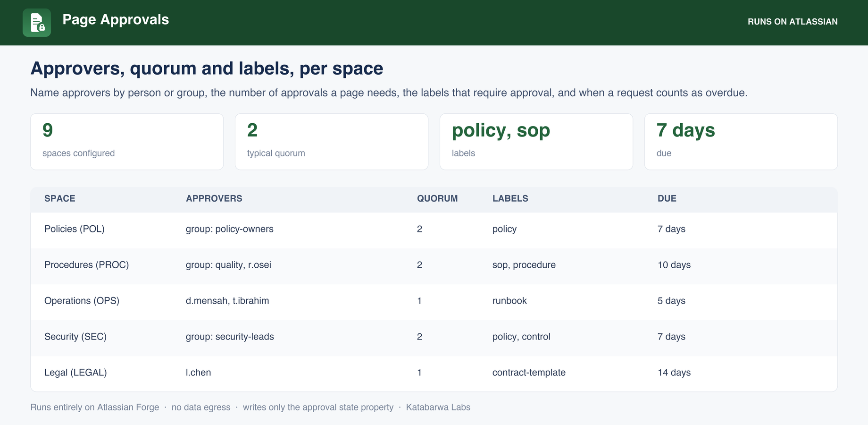Click the '10 days' due cell
868x425 pixels.
[x=674, y=265]
